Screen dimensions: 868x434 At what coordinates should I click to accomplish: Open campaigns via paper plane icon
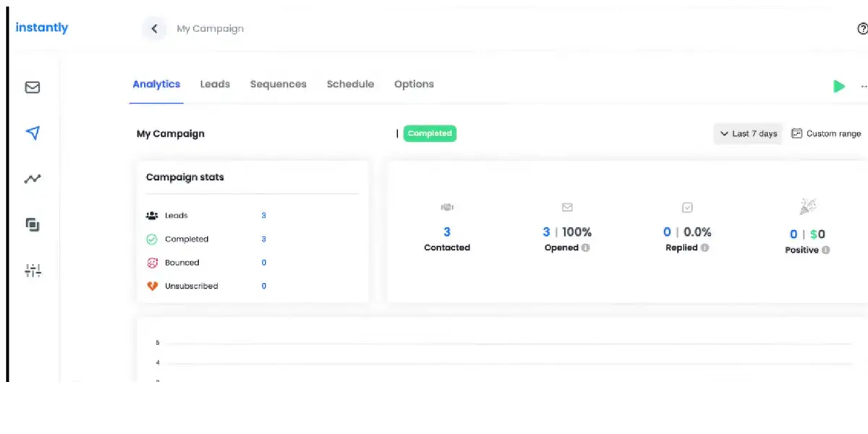point(33,133)
